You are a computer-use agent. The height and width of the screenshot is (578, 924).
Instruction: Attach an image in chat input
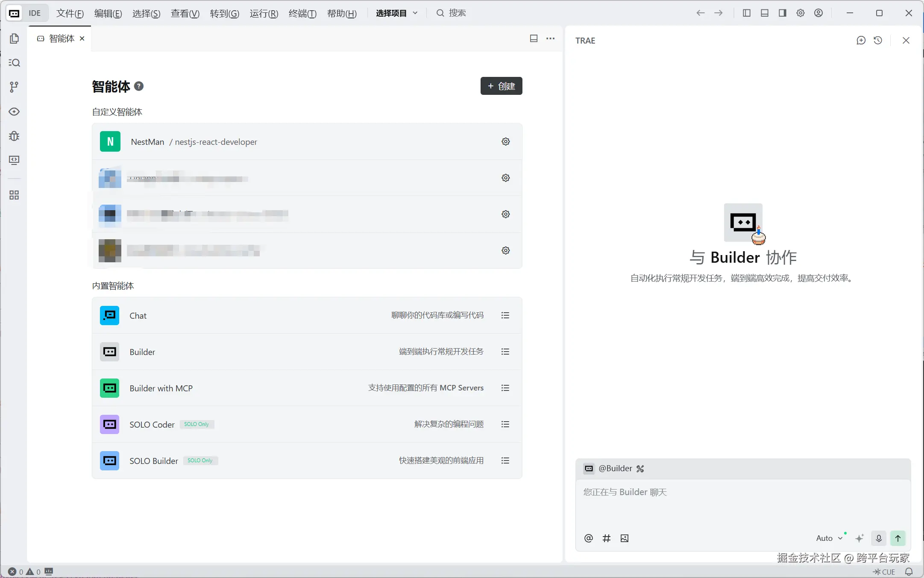pos(625,538)
